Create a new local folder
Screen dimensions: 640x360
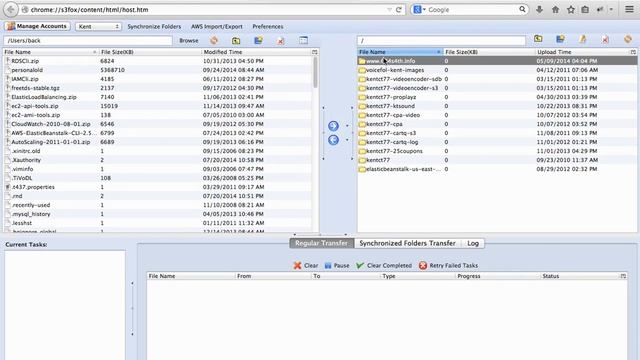[258, 40]
